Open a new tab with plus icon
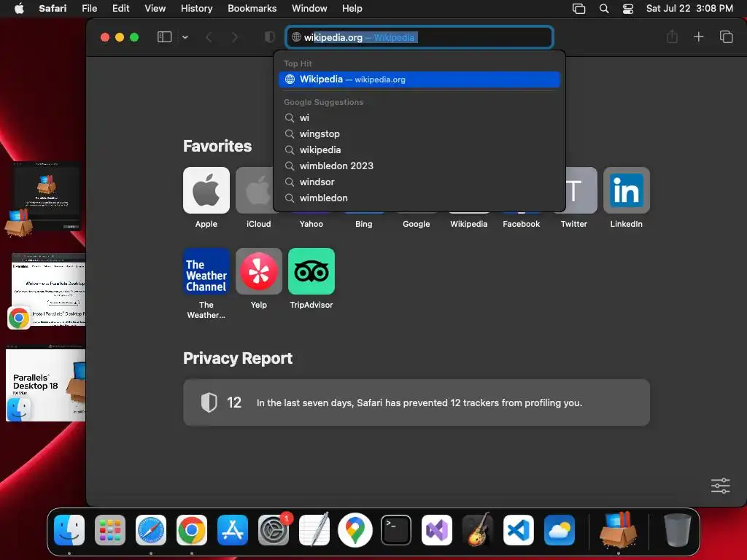 click(698, 36)
